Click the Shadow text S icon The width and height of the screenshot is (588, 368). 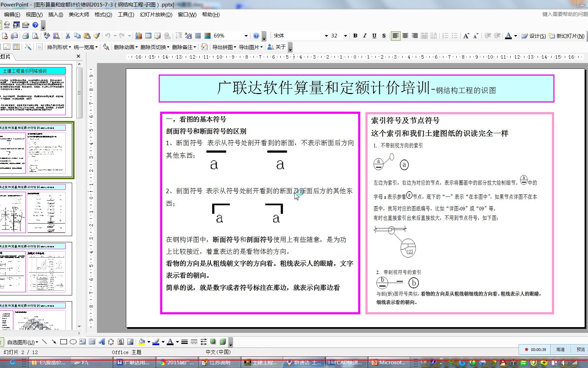(384, 36)
